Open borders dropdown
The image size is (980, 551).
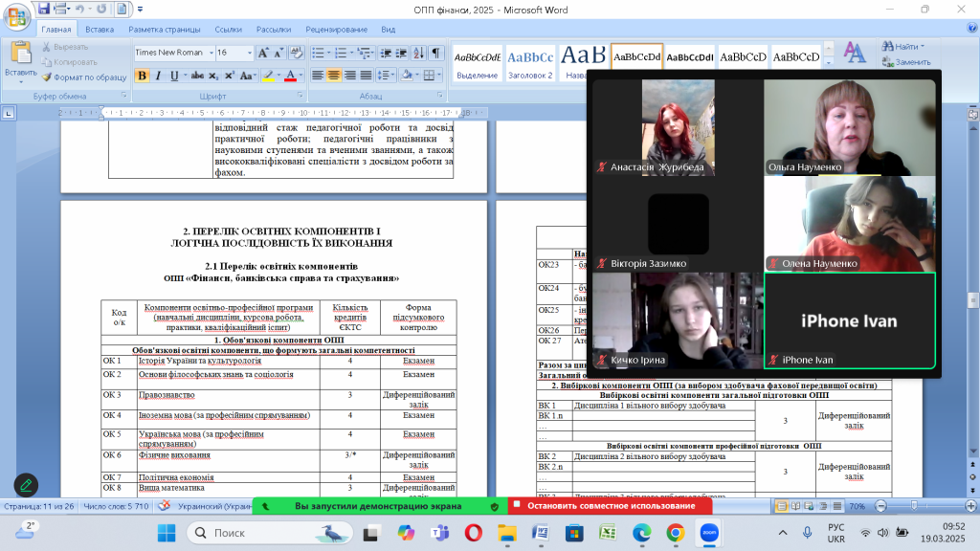pyautogui.click(x=439, y=76)
